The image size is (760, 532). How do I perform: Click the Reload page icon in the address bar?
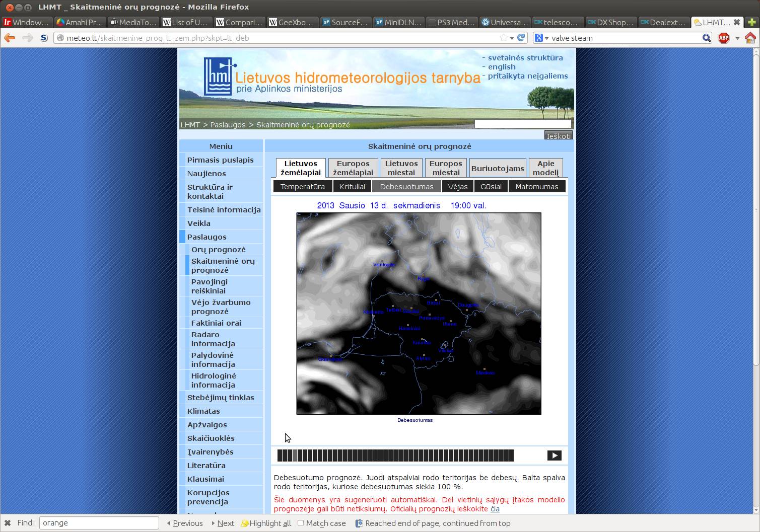point(521,38)
